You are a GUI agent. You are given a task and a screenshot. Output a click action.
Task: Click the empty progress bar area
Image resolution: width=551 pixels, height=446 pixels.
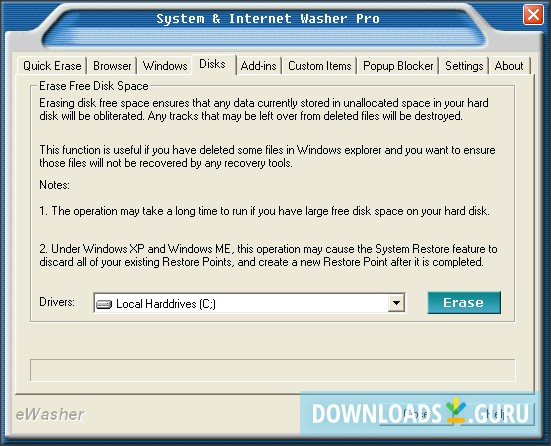click(x=273, y=370)
